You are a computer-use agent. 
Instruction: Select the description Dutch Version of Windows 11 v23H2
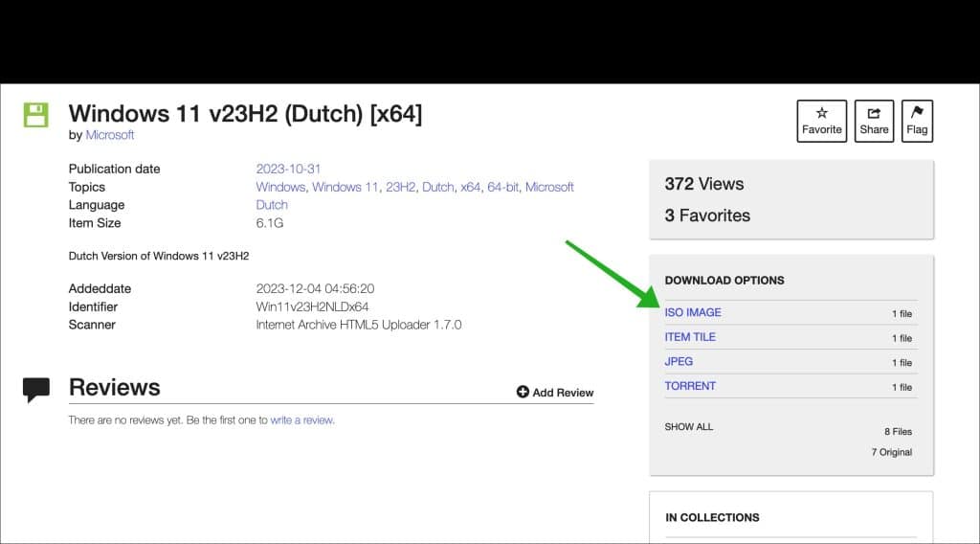[159, 256]
